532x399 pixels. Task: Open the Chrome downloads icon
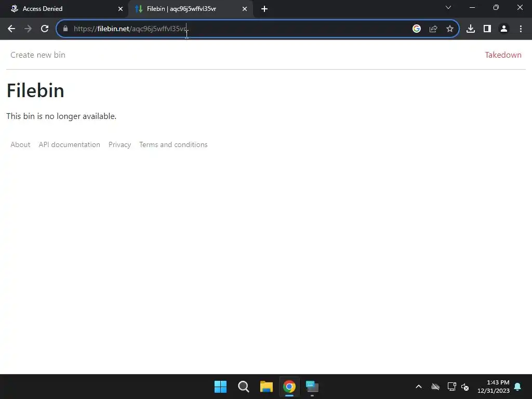tap(471, 29)
